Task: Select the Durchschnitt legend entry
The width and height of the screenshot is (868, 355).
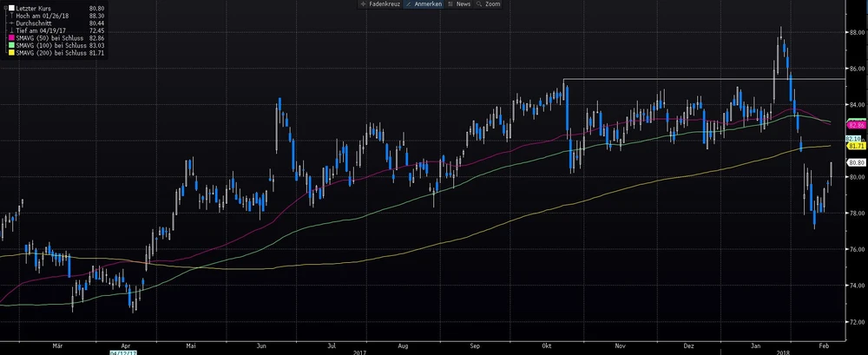Action: (x=36, y=23)
